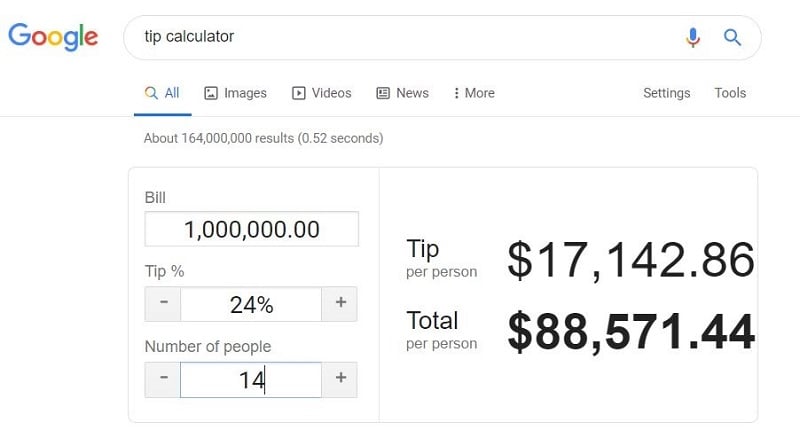This screenshot has height=430, width=800.
Task: Decrease number of people with minus button
Action: pos(163,380)
